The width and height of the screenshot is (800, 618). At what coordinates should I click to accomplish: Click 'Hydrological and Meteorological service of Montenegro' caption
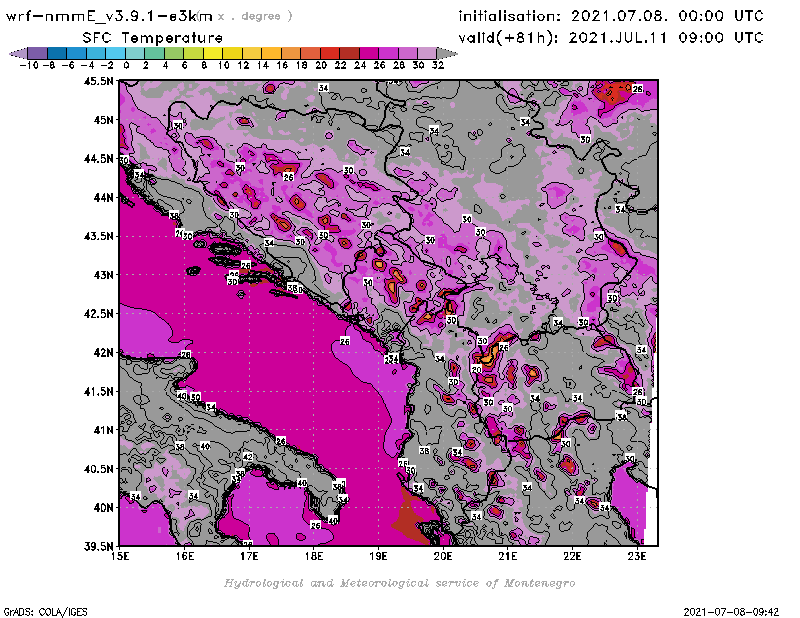(x=399, y=583)
